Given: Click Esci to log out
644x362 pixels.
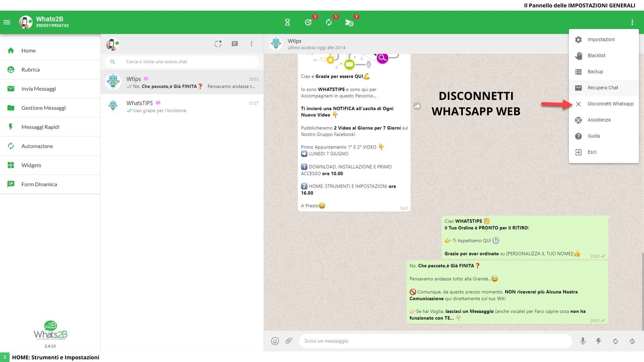Looking at the screenshot, I should [604, 152].
